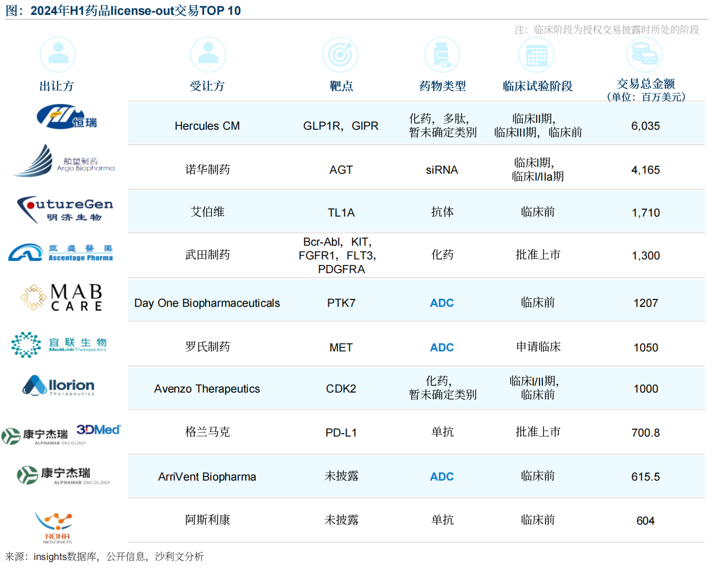The height and width of the screenshot is (568, 728).
Task: Click the 4,165 amount cell
Action: [x=646, y=170]
